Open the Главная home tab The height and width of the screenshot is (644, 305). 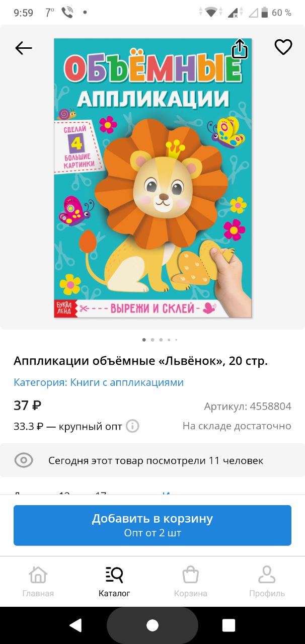pyautogui.click(x=38, y=582)
